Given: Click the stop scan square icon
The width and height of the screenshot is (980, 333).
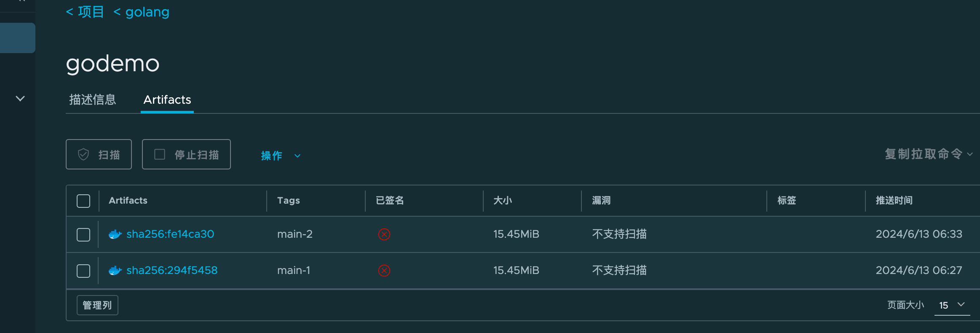Looking at the screenshot, I should pos(160,154).
